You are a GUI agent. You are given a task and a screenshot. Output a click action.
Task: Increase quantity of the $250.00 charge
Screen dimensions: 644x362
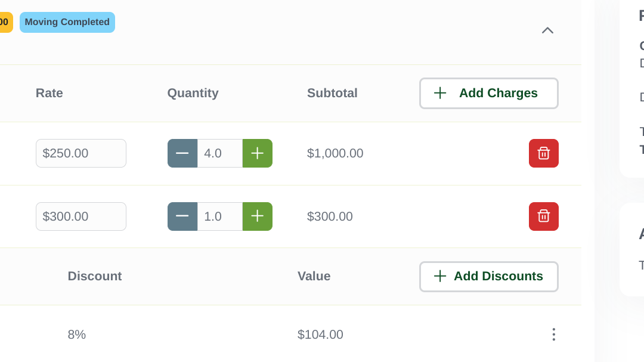pyautogui.click(x=257, y=153)
